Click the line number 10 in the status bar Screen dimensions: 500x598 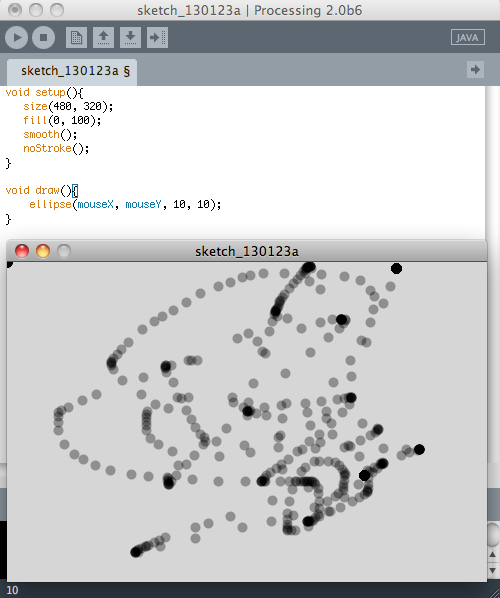click(x=12, y=590)
